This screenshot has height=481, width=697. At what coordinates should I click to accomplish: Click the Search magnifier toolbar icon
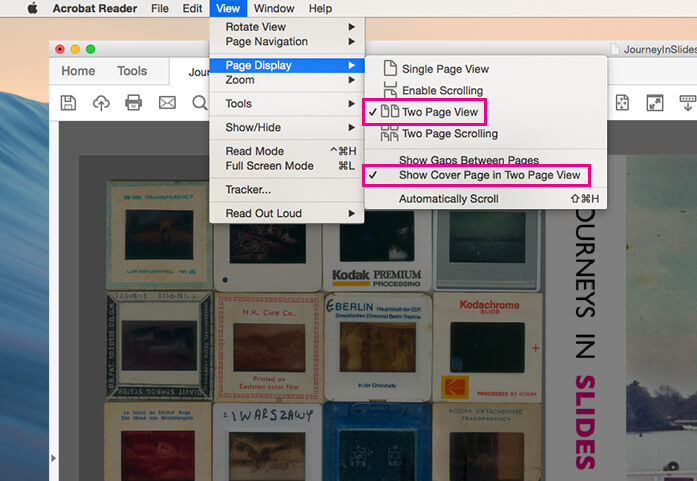198,103
